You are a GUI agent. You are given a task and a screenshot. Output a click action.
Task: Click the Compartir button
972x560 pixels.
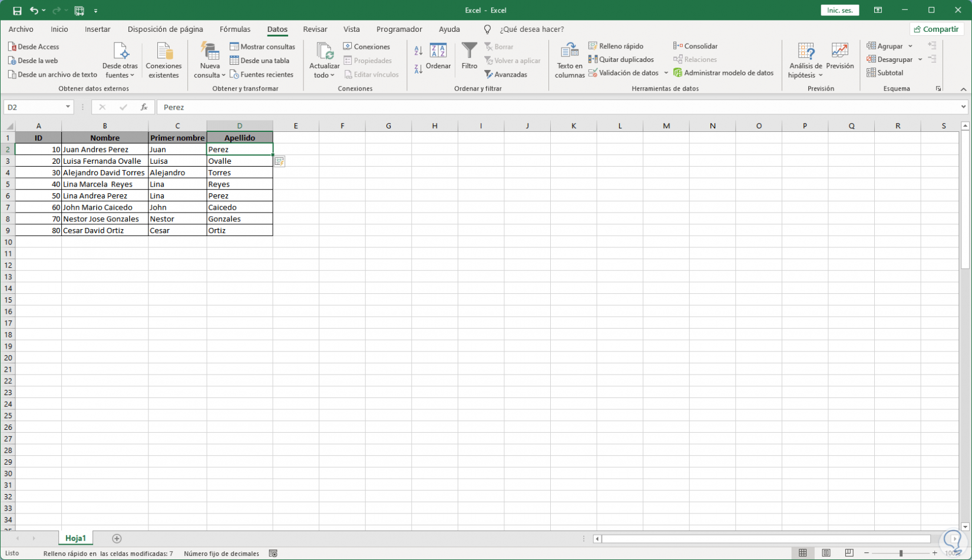pos(936,29)
